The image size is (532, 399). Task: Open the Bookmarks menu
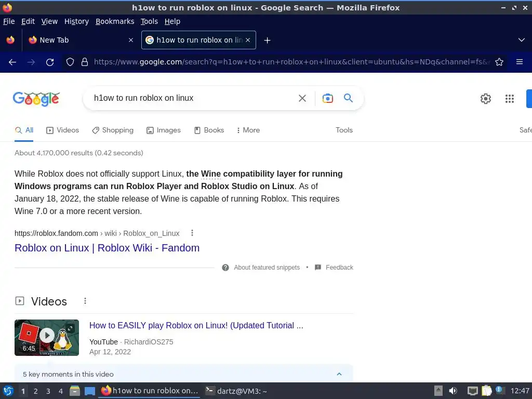pyautogui.click(x=115, y=21)
